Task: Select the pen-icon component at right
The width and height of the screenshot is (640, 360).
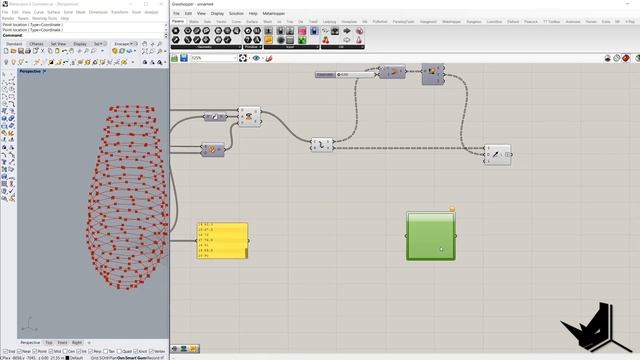Action: click(x=498, y=155)
